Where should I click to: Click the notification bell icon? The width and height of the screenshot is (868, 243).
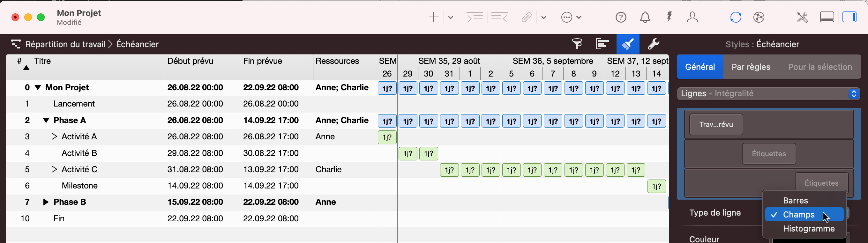(x=645, y=17)
